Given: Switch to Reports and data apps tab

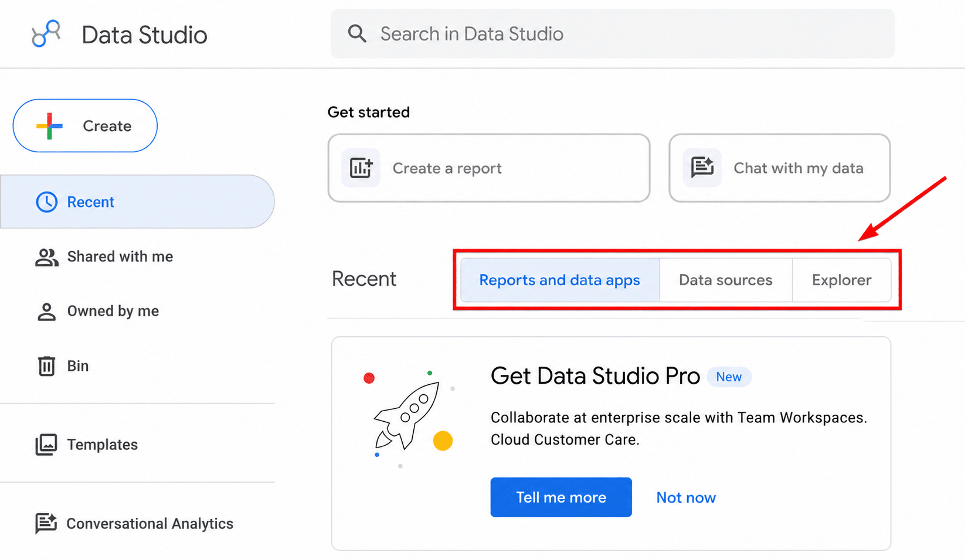Looking at the screenshot, I should point(560,281).
